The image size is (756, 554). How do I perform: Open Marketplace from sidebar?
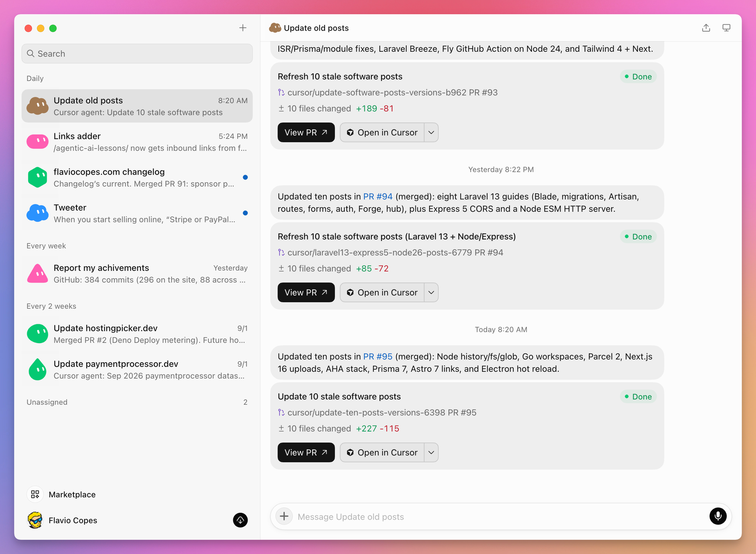pyautogui.click(x=61, y=494)
